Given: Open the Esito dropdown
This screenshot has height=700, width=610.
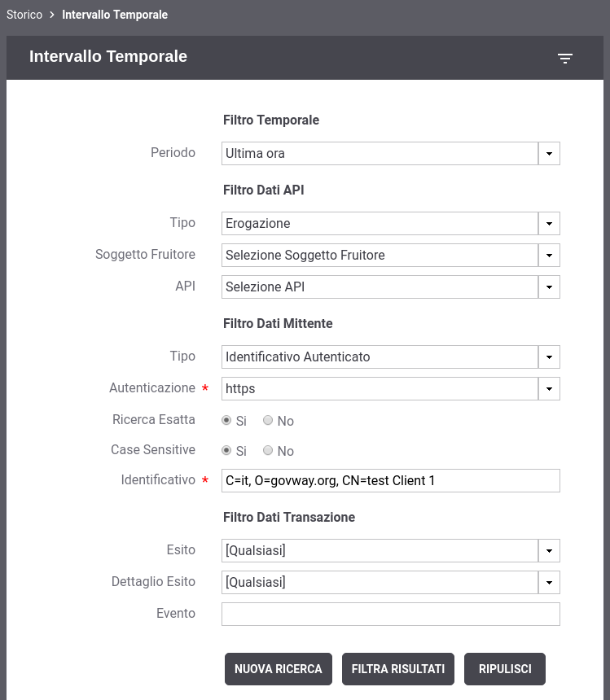Looking at the screenshot, I should (390, 550).
